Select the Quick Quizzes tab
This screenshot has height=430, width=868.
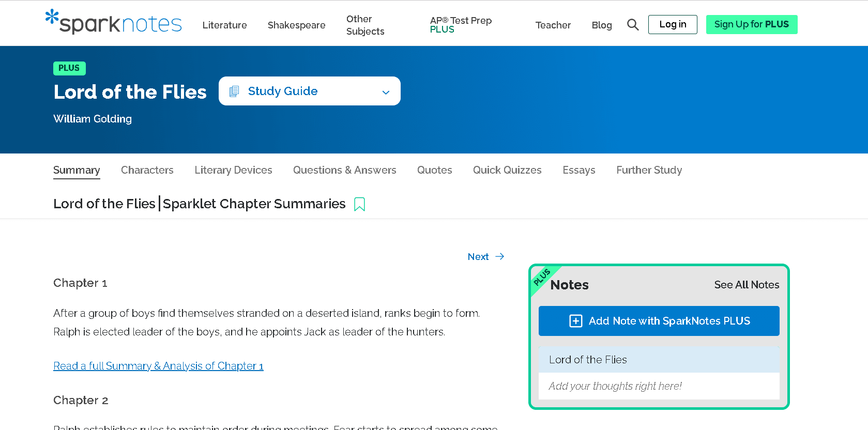click(507, 170)
